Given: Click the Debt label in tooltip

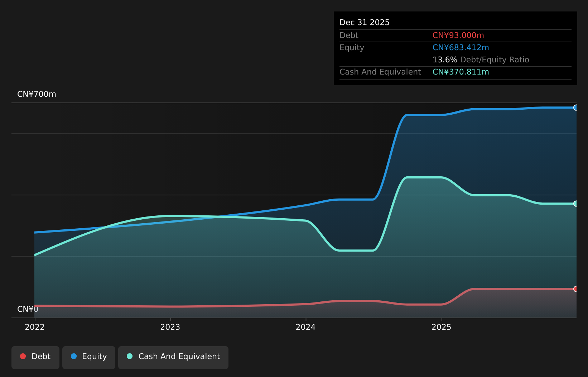Looking at the screenshot, I should pyautogui.click(x=349, y=35).
